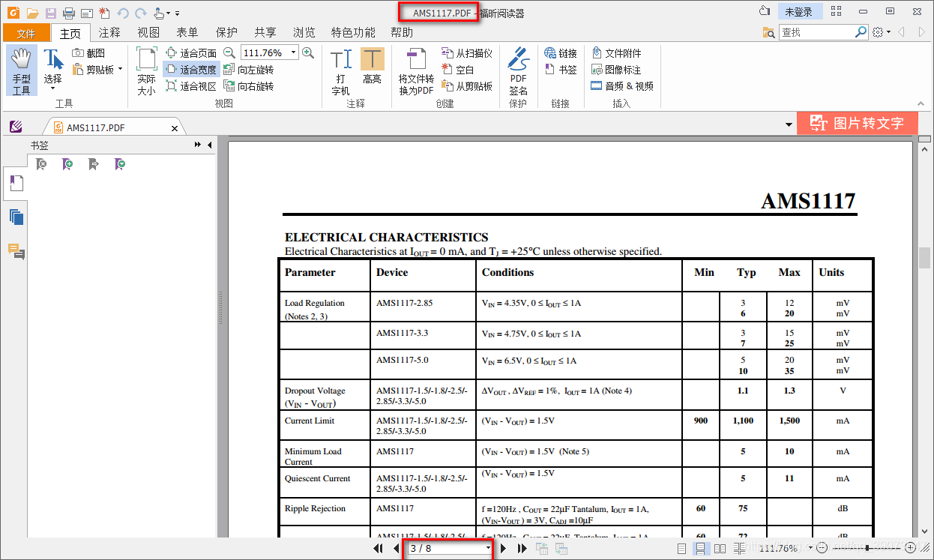Click the ribbon zoom in magnifier
934x560 pixels.
pyautogui.click(x=308, y=53)
